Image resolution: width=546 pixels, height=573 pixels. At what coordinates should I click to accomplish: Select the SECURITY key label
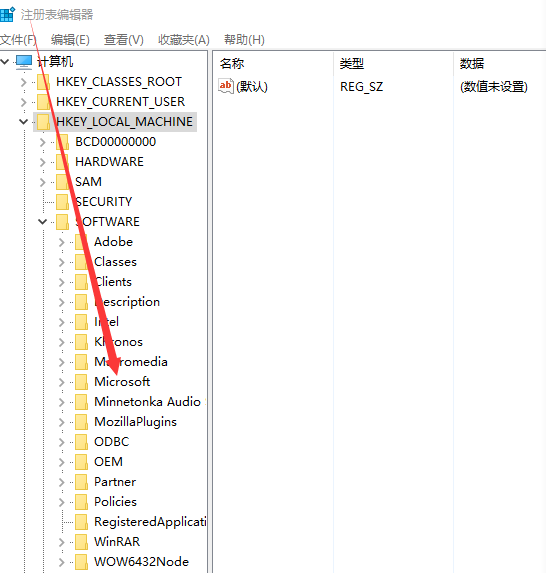[104, 202]
